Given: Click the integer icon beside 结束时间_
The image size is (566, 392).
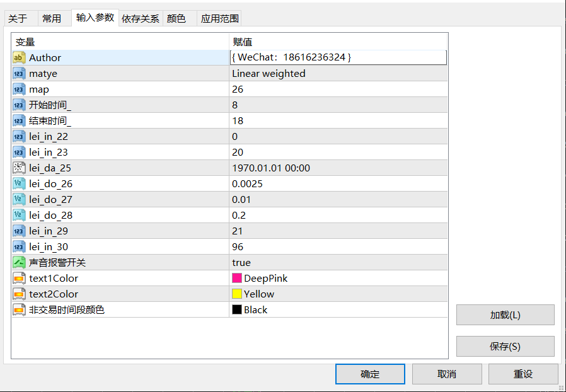Looking at the screenshot, I should click(19, 121).
